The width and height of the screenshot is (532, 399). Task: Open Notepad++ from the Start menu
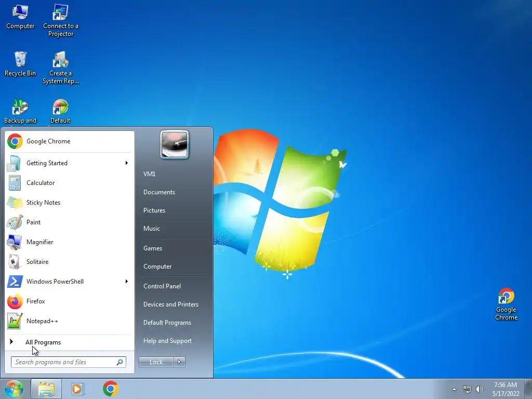pyautogui.click(x=69, y=321)
